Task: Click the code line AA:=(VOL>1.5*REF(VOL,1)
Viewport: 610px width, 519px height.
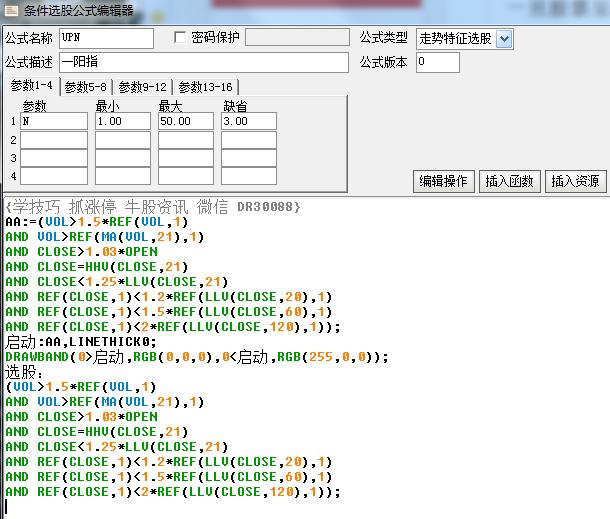Action: 97,222
